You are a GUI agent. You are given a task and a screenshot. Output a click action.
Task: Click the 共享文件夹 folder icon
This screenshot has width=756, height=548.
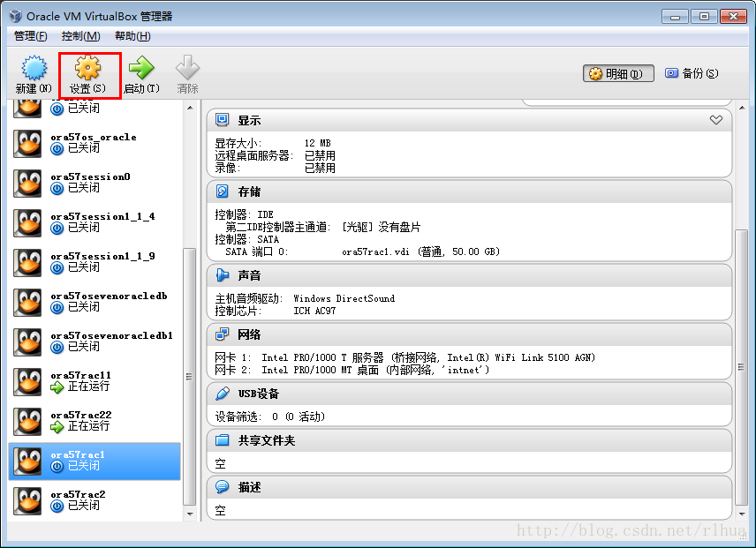222,439
